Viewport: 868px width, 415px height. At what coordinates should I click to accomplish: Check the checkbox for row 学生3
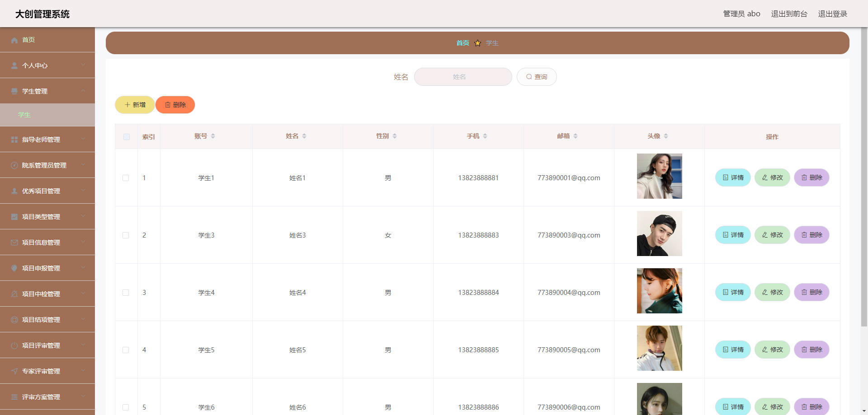point(126,235)
